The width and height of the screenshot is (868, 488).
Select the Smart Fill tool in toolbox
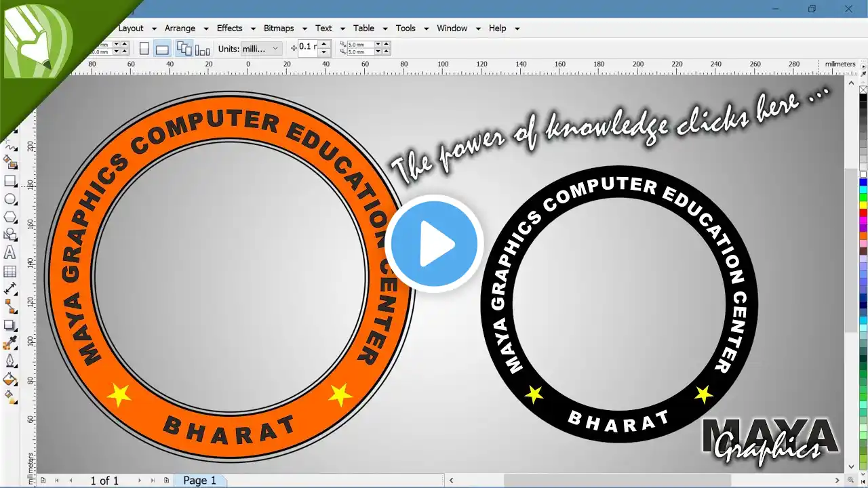tap(10, 163)
